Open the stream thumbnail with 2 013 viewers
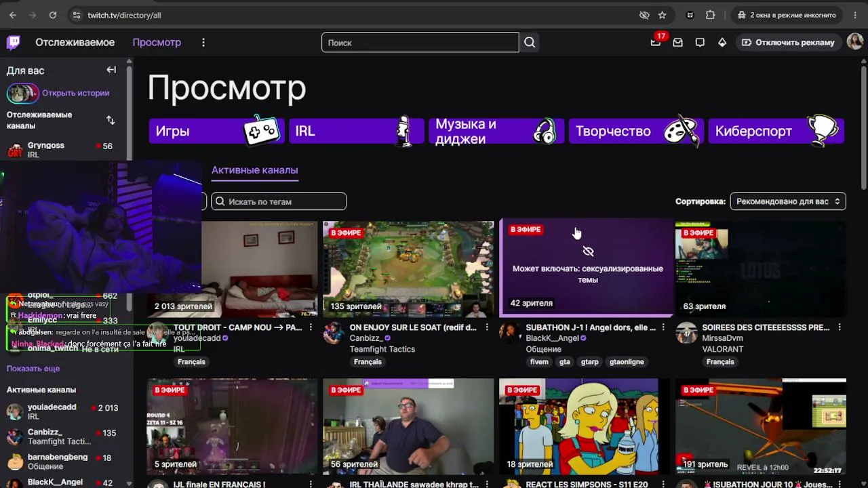Viewport: 868px width, 488px height. (x=232, y=269)
